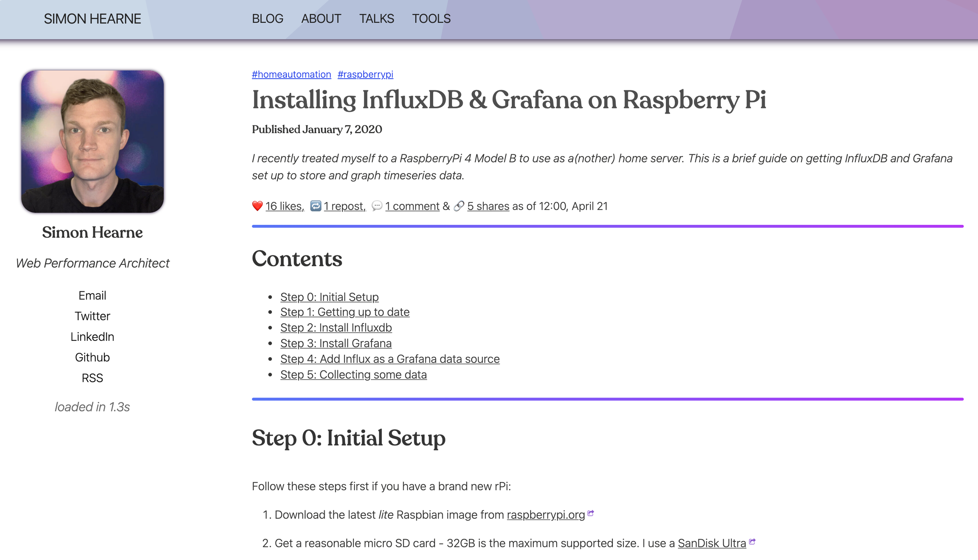Jump to Step 5: Collecting some data
978x560 pixels.
[x=353, y=375]
